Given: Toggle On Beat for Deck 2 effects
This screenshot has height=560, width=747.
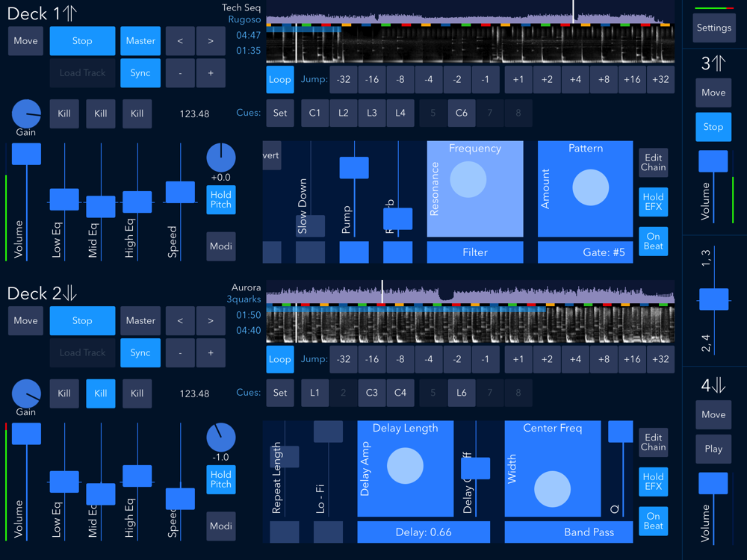Looking at the screenshot, I should [653, 521].
